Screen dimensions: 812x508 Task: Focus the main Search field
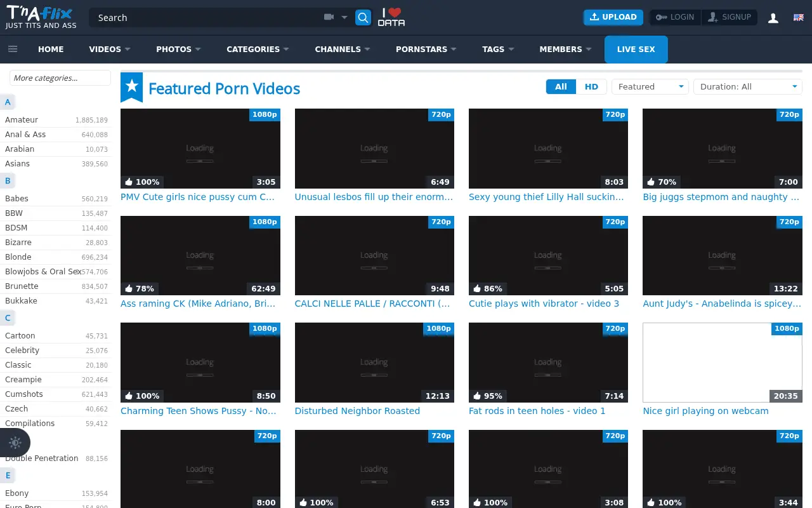click(206, 18)
